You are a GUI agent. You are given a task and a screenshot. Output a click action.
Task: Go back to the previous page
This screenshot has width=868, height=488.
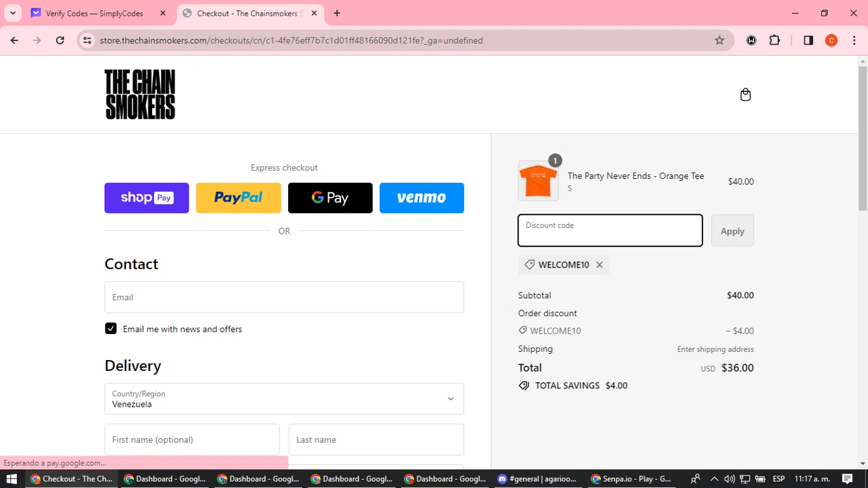(x=14, y=41)
